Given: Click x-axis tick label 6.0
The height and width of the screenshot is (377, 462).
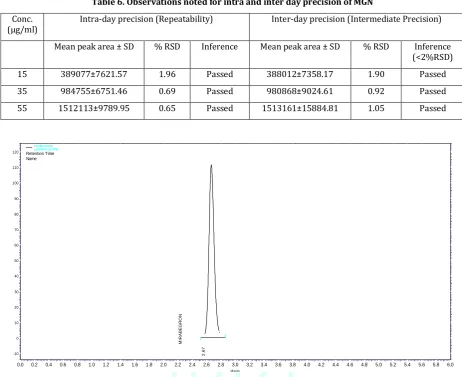Looking at the screenshot, I should click(x=450, y=365).
